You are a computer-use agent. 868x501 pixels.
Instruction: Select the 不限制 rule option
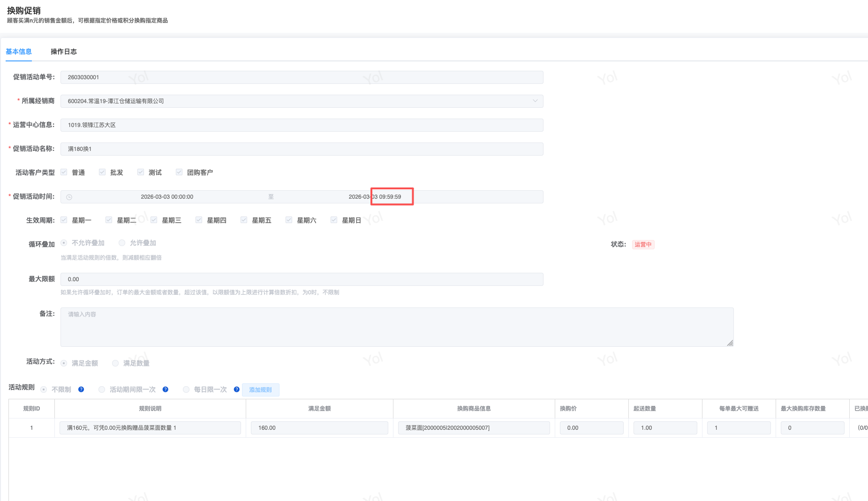[x=44, y=389]
